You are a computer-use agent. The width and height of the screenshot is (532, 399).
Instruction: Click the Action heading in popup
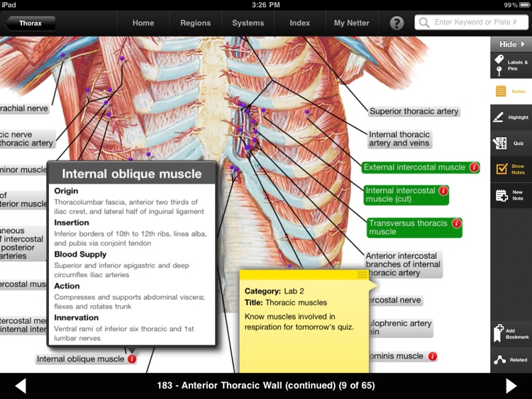[x=67, y=286]
